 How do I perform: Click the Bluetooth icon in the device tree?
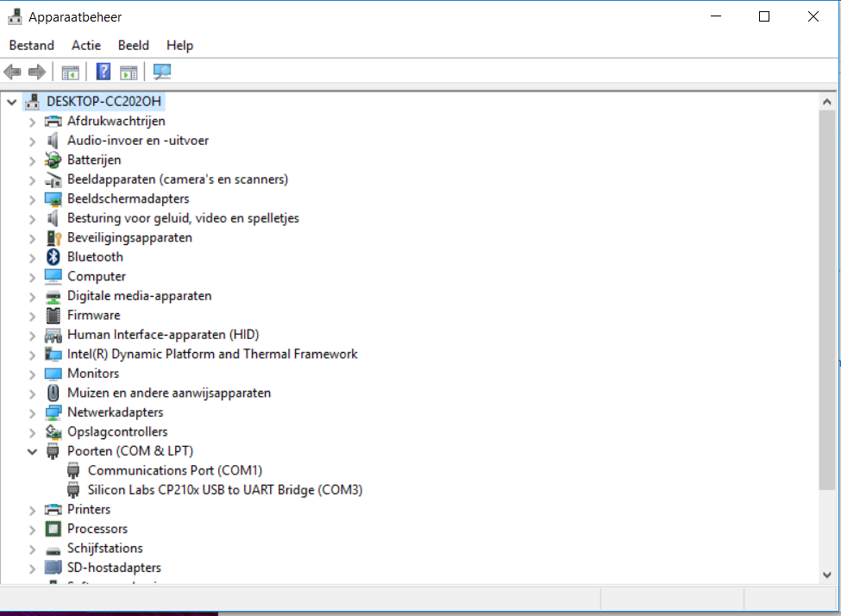click(x=53, y=257)
